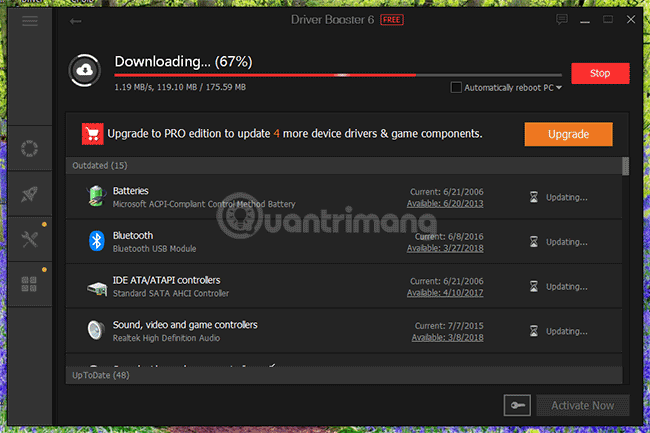The width and height of the screenshot is (650, 433).
Task: Click the download progress bar
Action: [x=338, y=75]
